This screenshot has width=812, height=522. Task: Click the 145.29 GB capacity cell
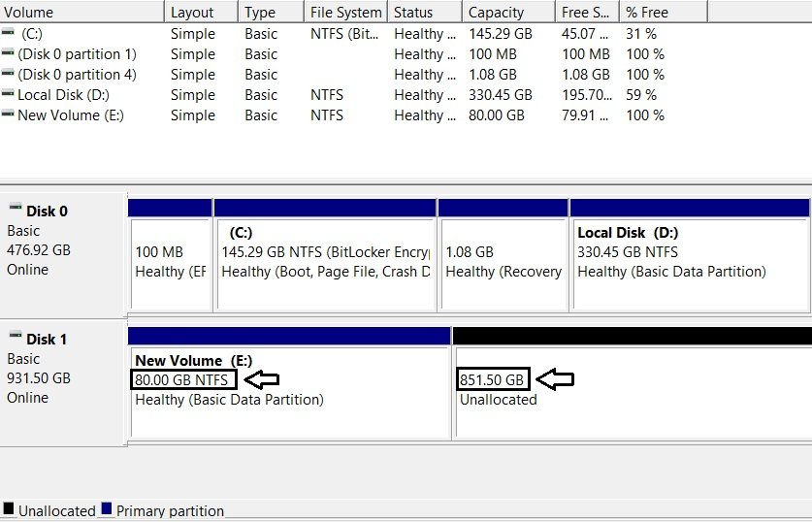(x=501, y=34)
